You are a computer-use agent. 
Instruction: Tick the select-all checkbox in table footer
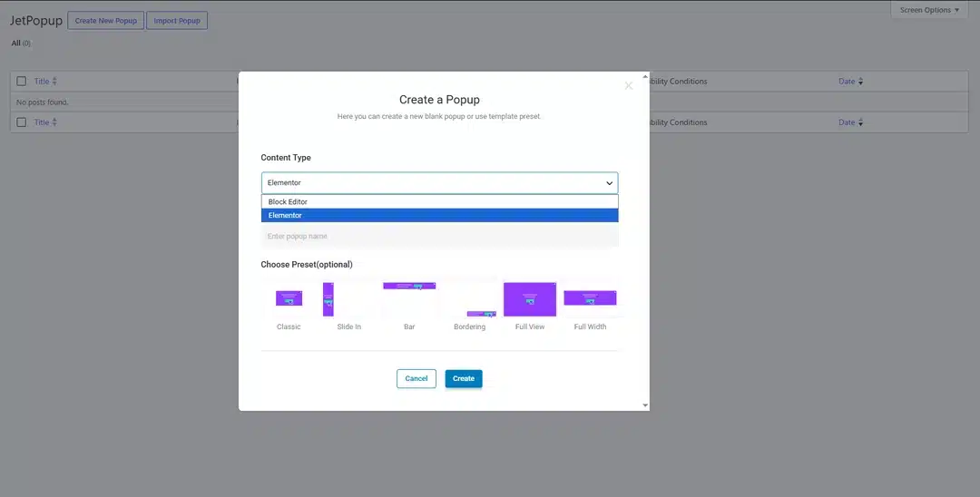click(x=21, y=122)
